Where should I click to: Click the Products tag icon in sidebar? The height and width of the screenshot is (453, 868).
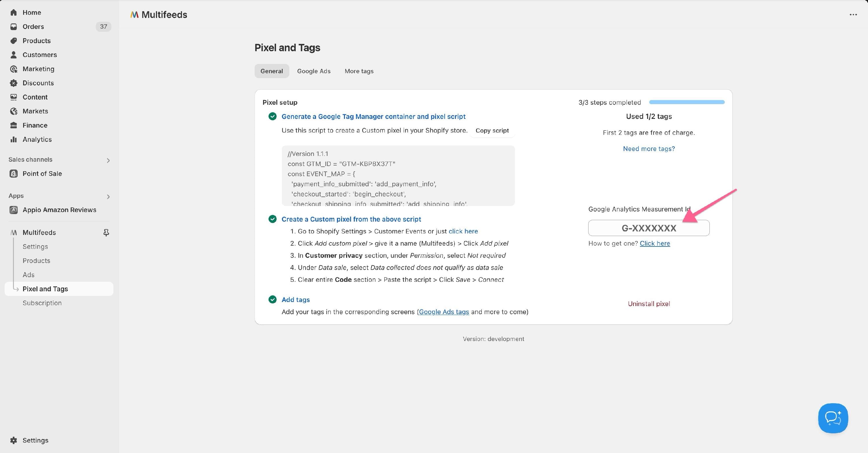click(x=14, y=41)
